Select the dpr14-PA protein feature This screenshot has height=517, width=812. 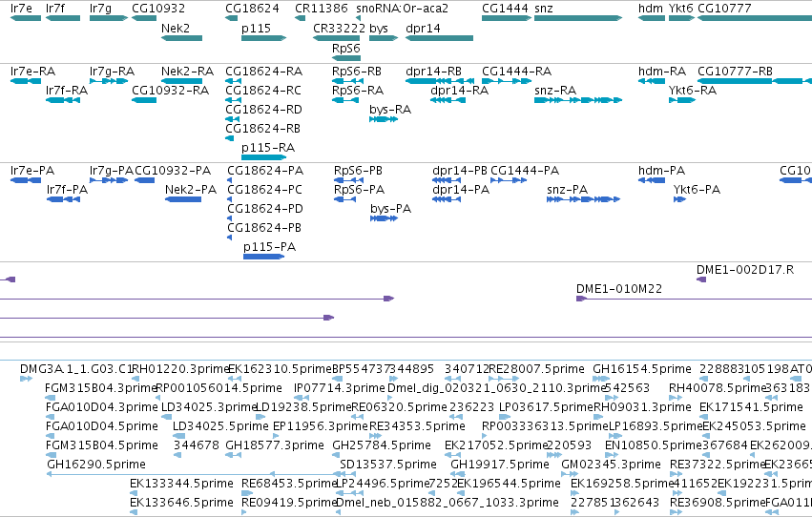[447, 199]
